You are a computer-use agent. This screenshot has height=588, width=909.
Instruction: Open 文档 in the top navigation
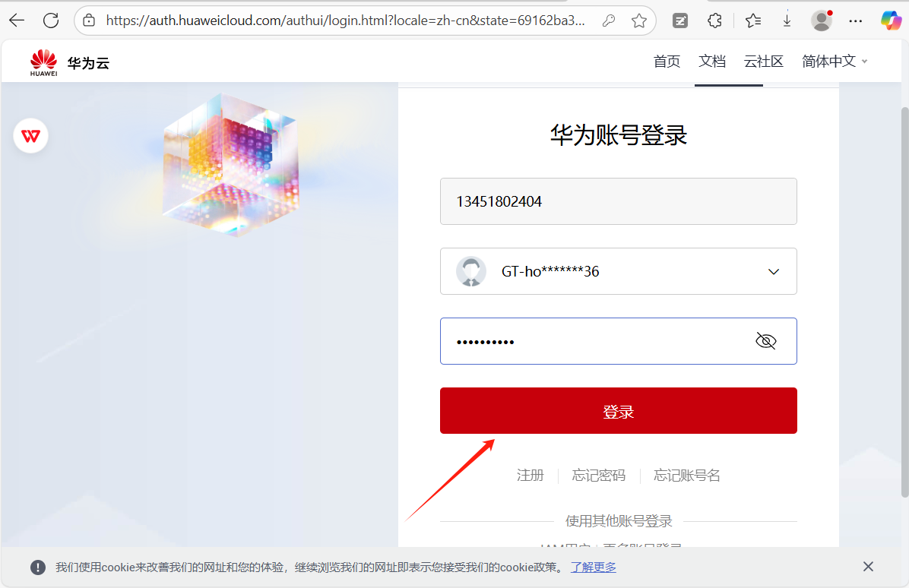click(x=712, y=62)
